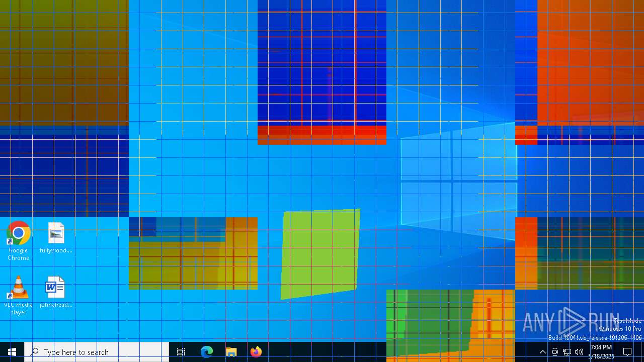The height and width of the screenshot is (362, 644).
Task: Click the Type here to search box
Action: click(x=97, y=352)
